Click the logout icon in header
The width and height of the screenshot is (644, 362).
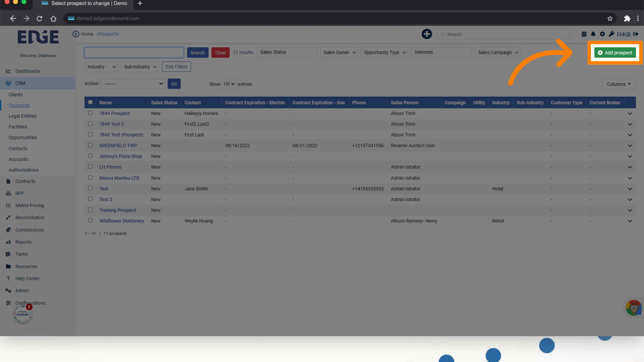[x=636, y=34]
